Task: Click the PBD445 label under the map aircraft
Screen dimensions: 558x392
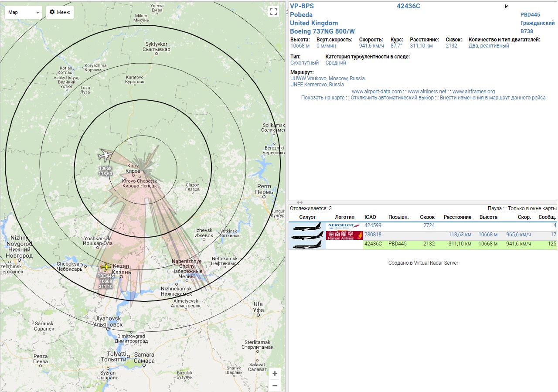Action: click(x=105, y=276)
